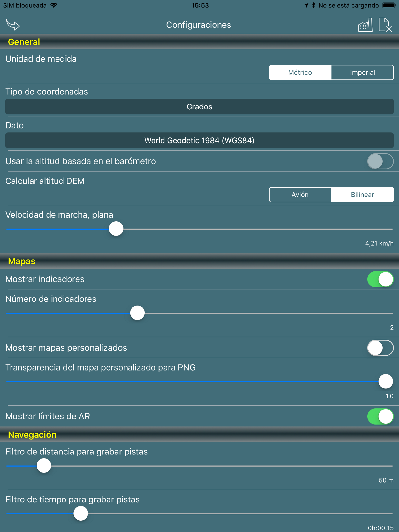Click the Número de indicadores slider knob
Viewport: 399px width, 532px height.
137,313
